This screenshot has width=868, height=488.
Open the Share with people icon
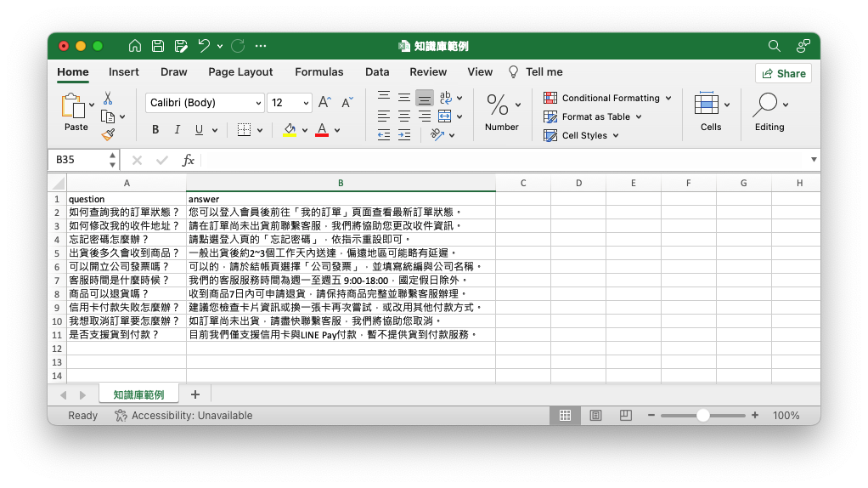pos(803,46)
